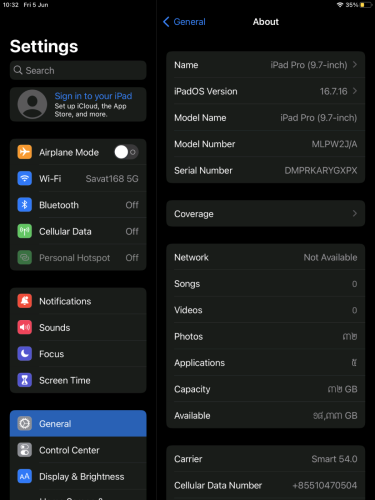This screenshot has width=375, height=500.
Task: Open Cellular Data settings
Action: pos(78,231)
